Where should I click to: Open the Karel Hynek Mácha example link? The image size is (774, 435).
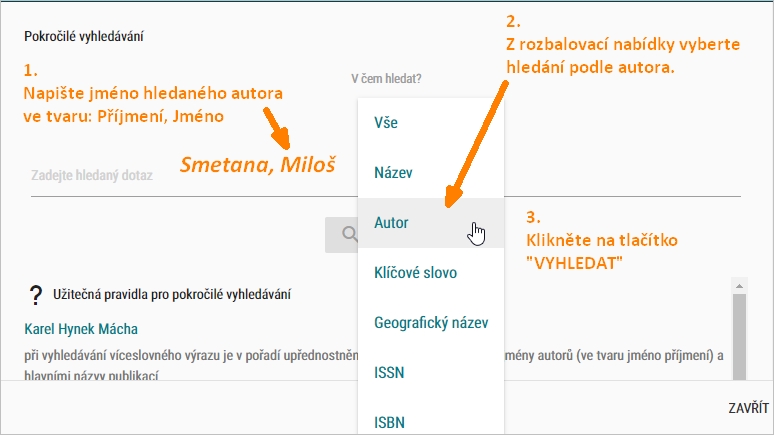[x=81, y=329]
